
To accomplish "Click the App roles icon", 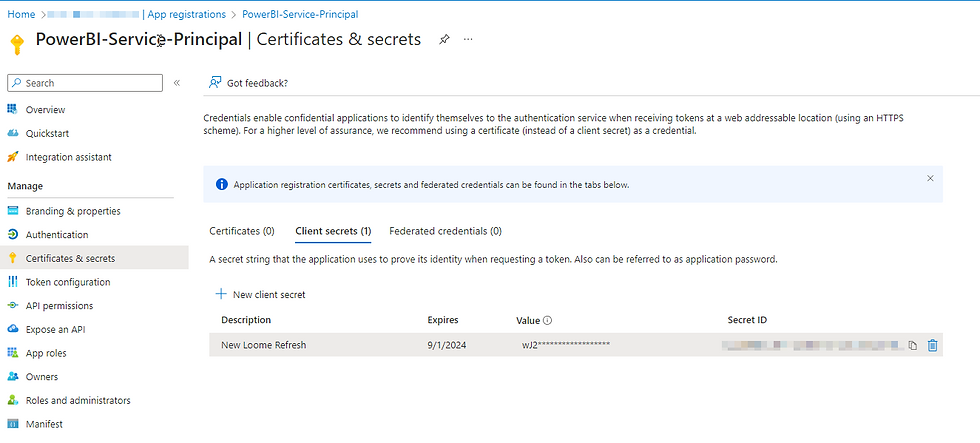I will coord(12,353).
